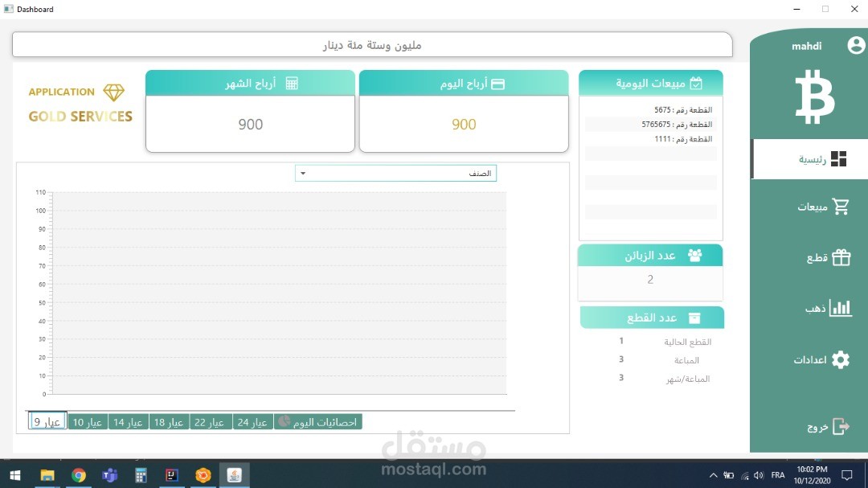
Task: Click the volume speaker tray icon
Action: [x=759, y=475]
